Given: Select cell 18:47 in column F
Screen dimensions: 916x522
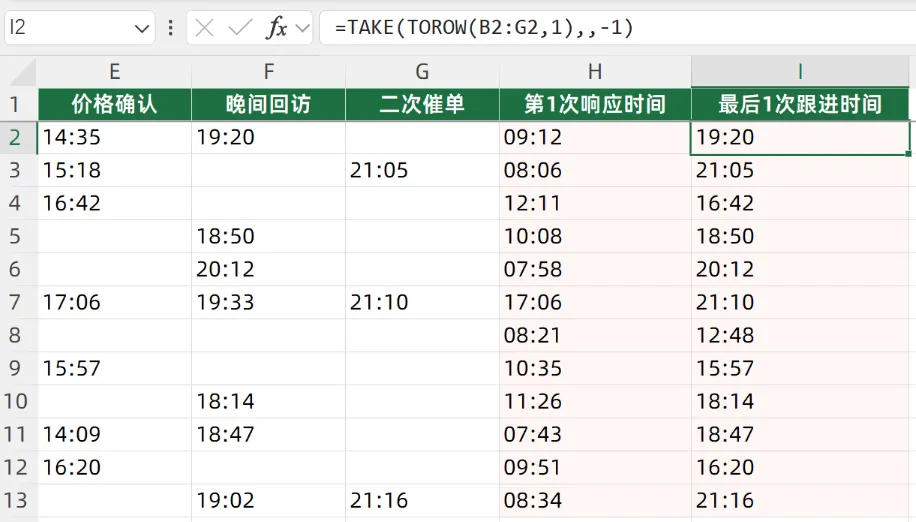Looking at the screenshot, I should click(268, 434).
